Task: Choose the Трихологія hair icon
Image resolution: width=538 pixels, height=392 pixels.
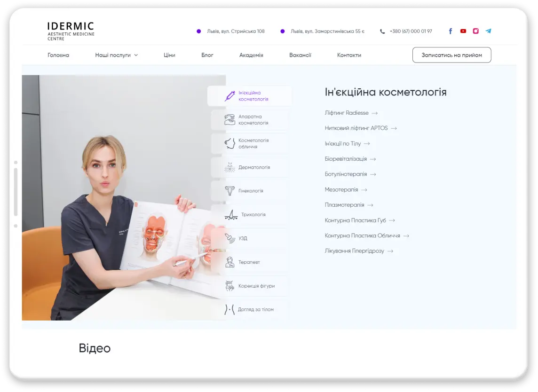Action: point(230,215)
